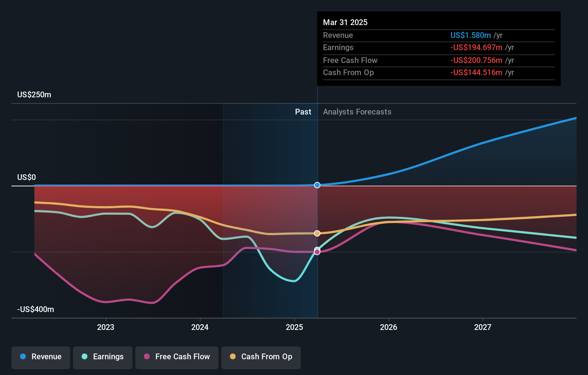Click the 2025 x-axis label
This screenshot has height=375, width=588.
click(294, 327)
